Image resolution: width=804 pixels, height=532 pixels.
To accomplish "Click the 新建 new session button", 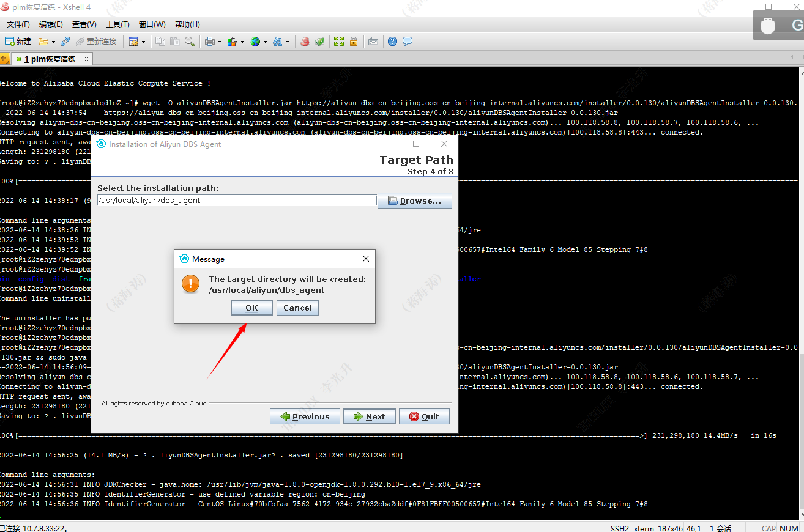I will click(18, 42).
